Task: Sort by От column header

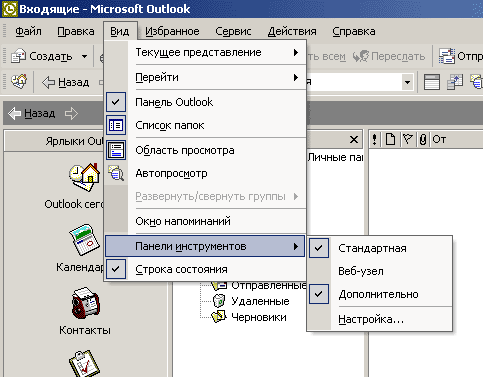Action: point(457,139)
